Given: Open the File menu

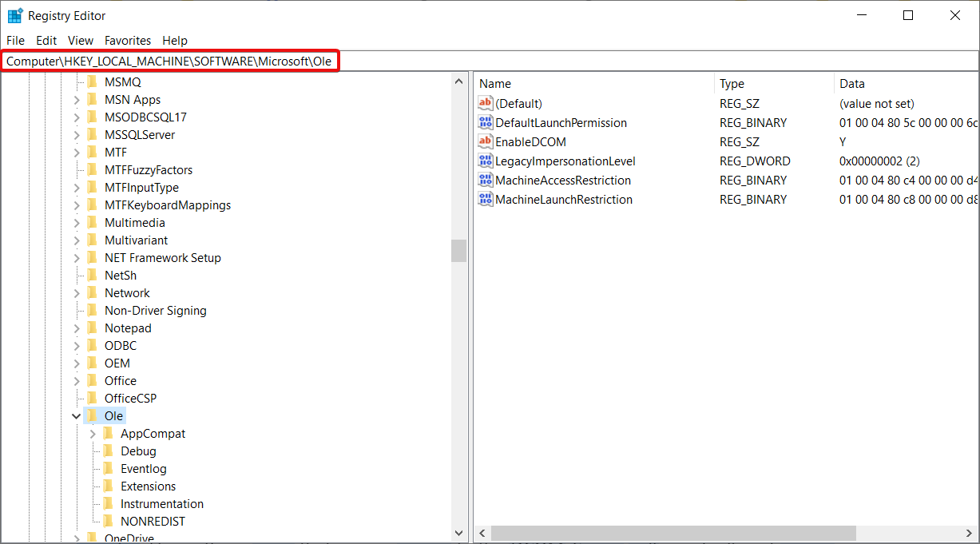Looking at the screenshot, I should point(15,40).
